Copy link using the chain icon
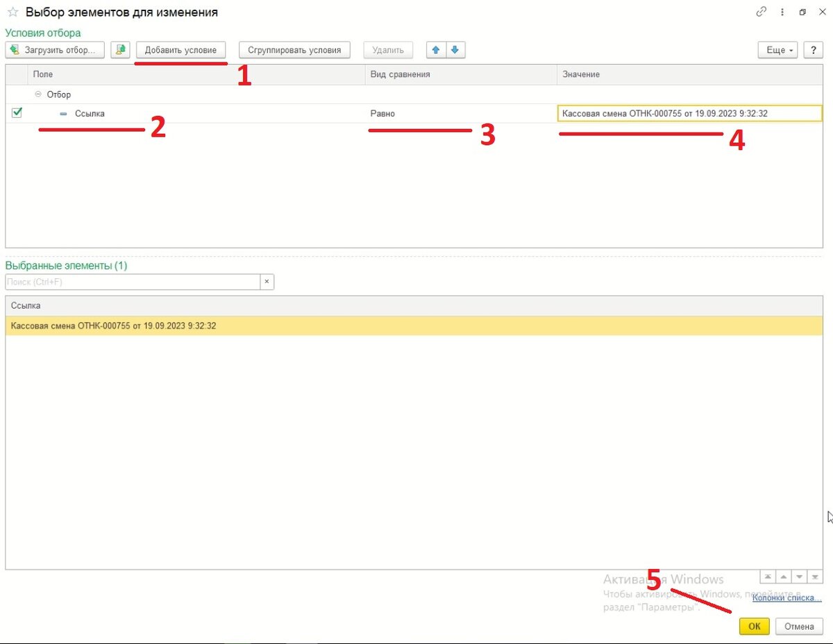The height and width of the screenshot is (644, 833). click(x=762, y=12)
